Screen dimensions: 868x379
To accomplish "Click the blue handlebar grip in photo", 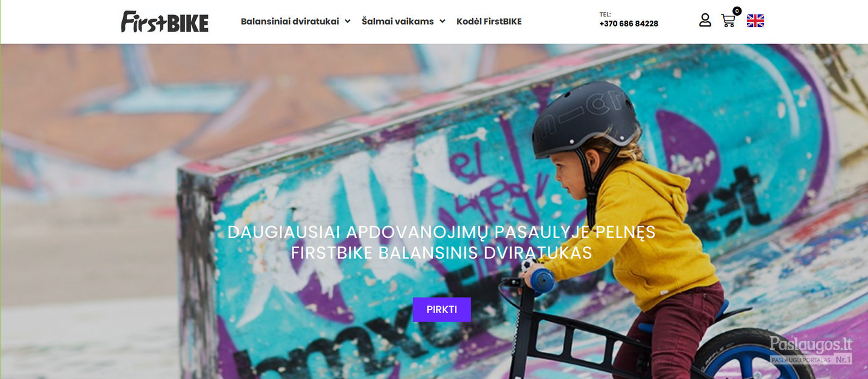I will 541,281.
